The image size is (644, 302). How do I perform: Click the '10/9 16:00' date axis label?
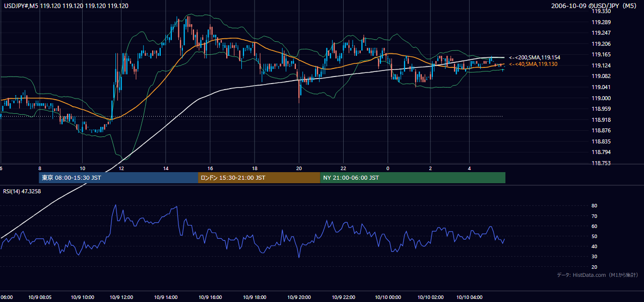click(x=209, y=297)
